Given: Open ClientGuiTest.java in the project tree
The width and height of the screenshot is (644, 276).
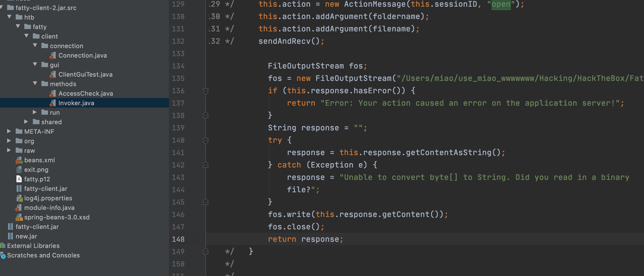Looking at the screenshot, I should point(85,74).
